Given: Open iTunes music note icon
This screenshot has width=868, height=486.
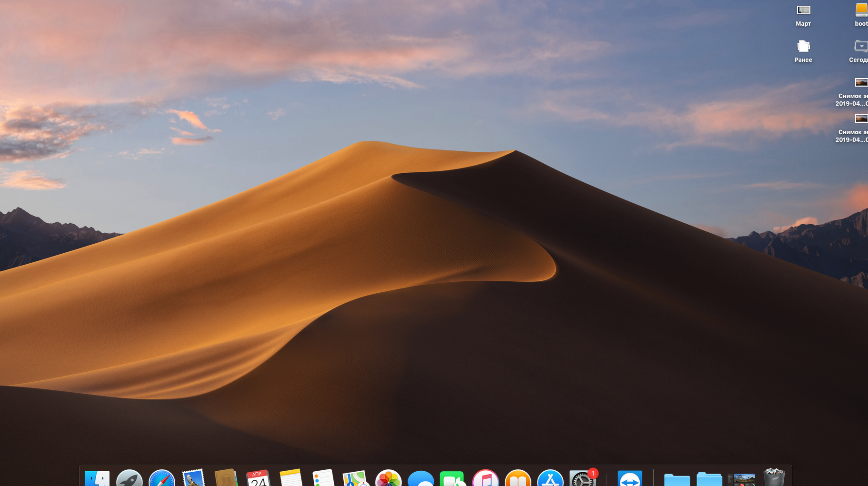Looking at the screenshot, I should pyautogui.click(x=486, y=478).
